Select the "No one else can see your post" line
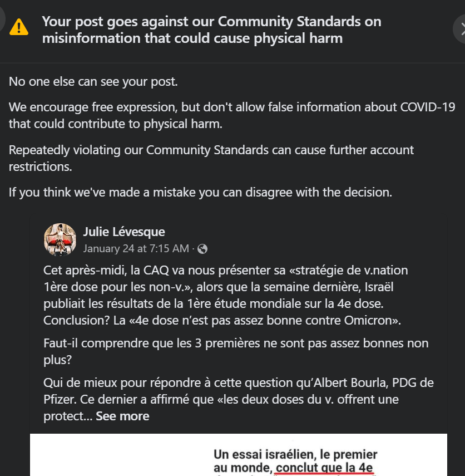The width and height of the screenshot is (465, 476). pos(93,81)
